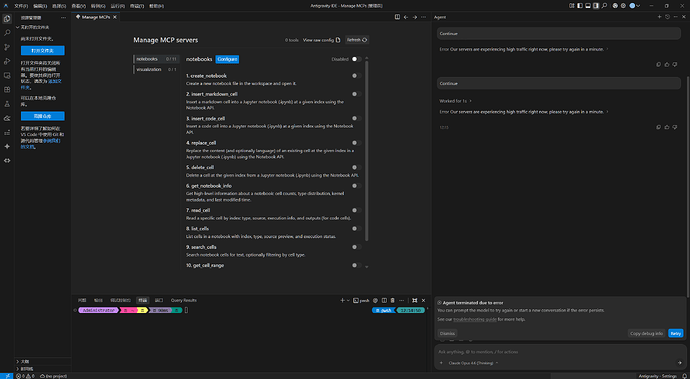Open Run and Debug view
Viewport: 690px width, 379px height.
pos(7,61)
